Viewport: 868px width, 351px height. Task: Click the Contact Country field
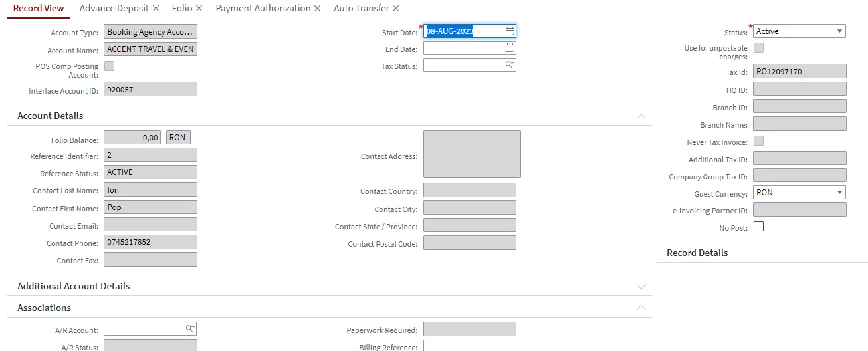(x=470, y=190)
